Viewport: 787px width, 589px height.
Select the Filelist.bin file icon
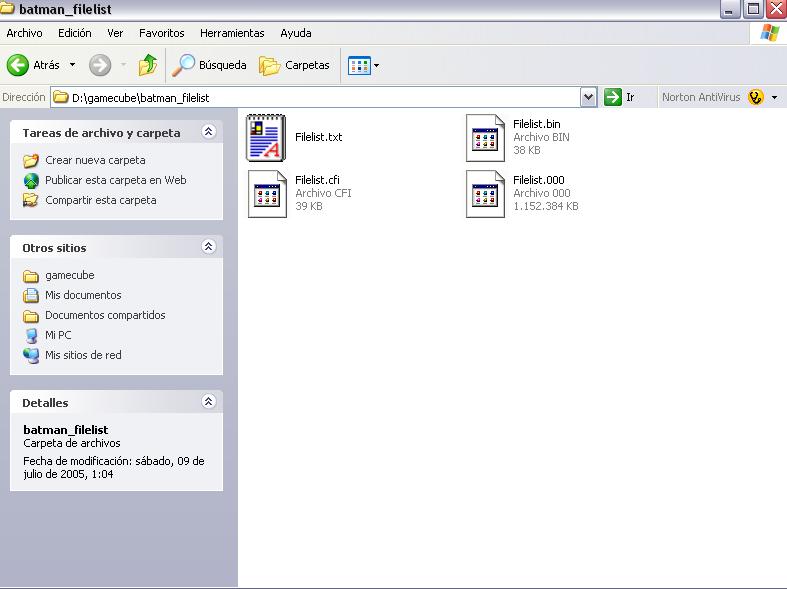(485, 137)
